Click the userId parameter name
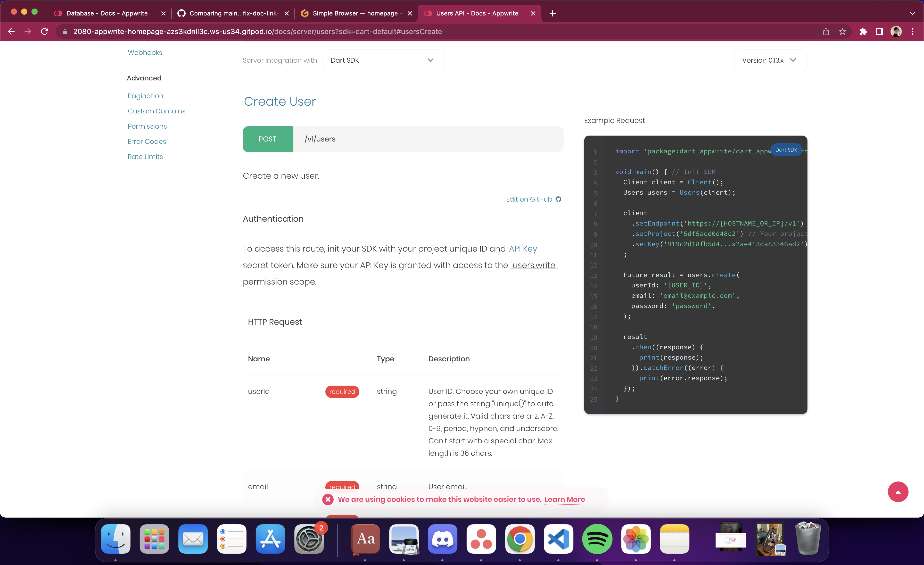Image resolution: width=924 pixels, height=565 pixels. (259, 392)
